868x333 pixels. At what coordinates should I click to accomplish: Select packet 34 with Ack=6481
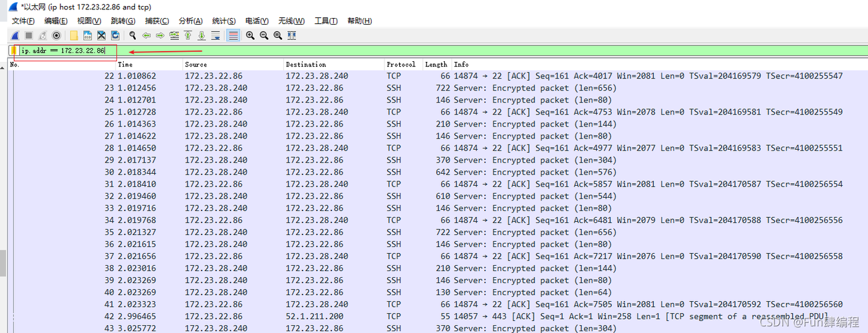[x=438, y=220]
